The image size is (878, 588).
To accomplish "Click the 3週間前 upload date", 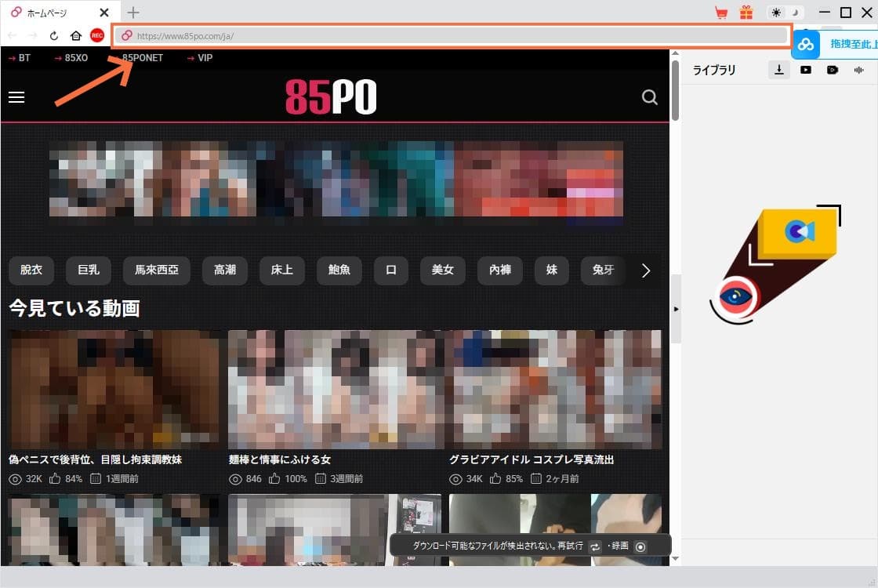I will coord(346,479).
